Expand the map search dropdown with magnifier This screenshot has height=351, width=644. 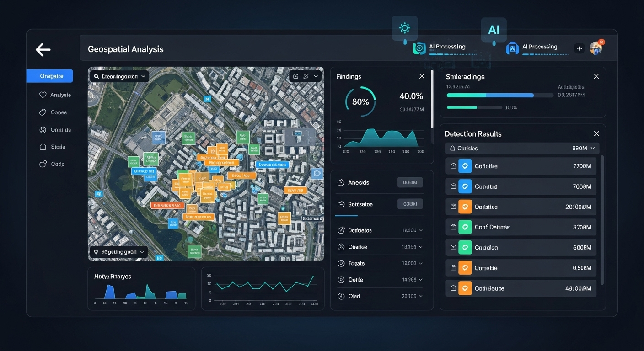click(119, 76)
